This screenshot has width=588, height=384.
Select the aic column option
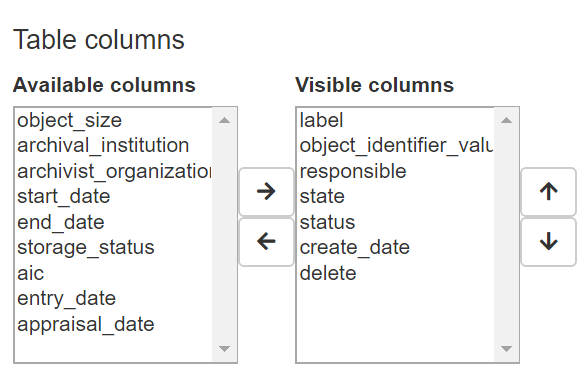[x=114, y=273]
